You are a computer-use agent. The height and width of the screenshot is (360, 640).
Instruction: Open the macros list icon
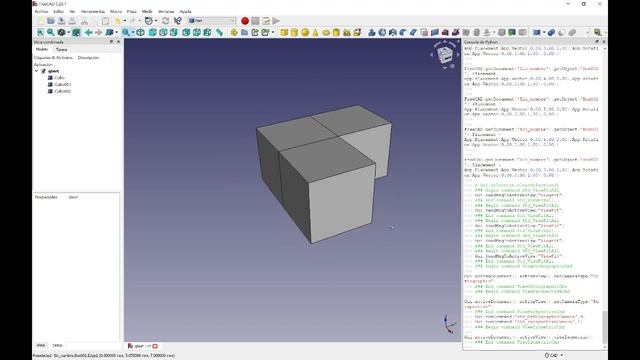(266, 21)
